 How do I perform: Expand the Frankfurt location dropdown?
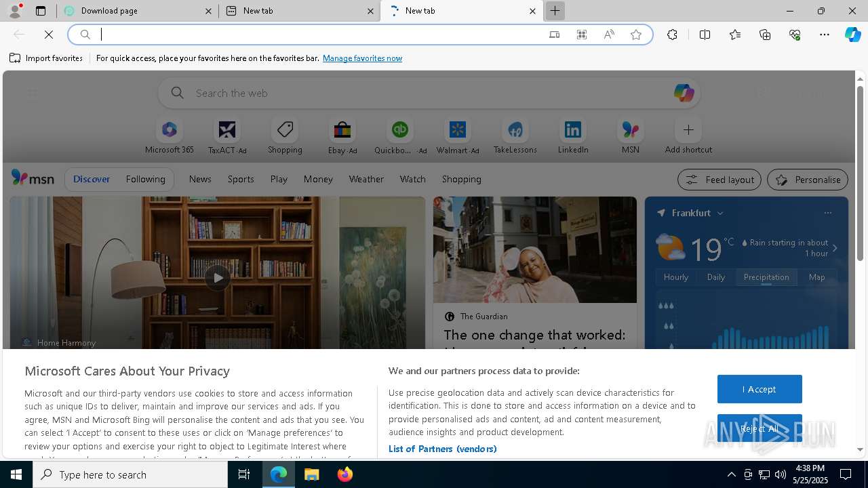click(720, 213)
